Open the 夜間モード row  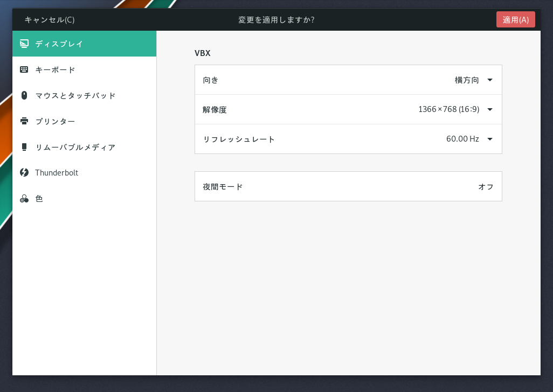[x=348, y=186]
